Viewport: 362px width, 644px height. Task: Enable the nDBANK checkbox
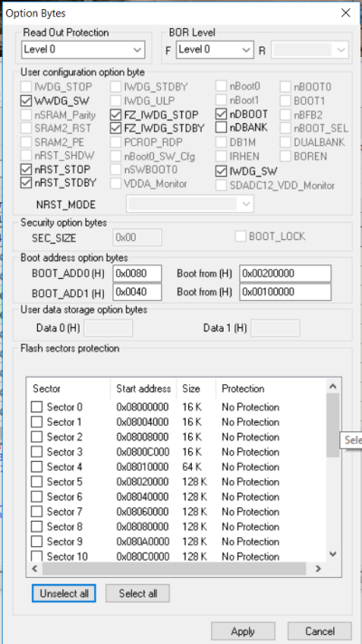[221, 128]
